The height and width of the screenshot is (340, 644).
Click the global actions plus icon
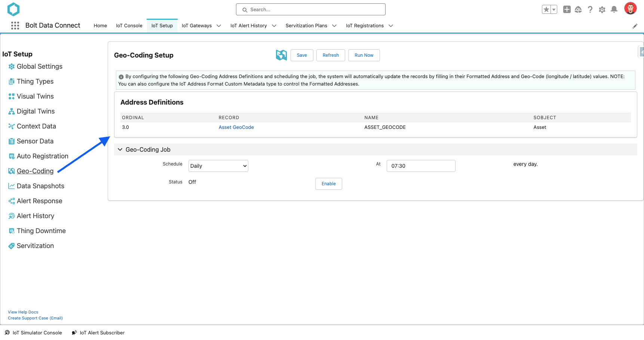coord(567,10)
